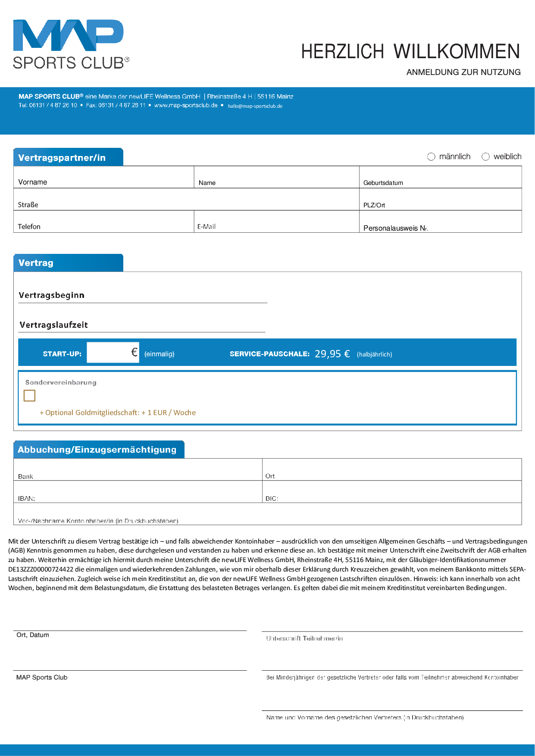535x756 pixels.
Task: Click the IBAN field
Action: click(x=138, y=492)
